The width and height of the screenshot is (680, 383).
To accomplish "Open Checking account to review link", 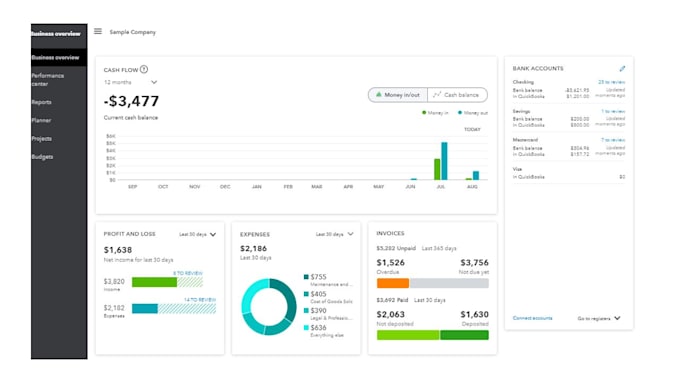I will click(611, 82).
